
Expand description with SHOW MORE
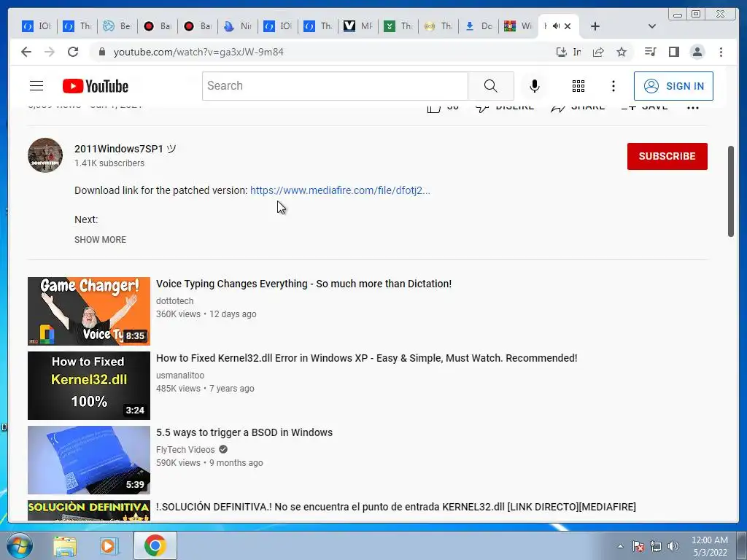pos(100,239)
